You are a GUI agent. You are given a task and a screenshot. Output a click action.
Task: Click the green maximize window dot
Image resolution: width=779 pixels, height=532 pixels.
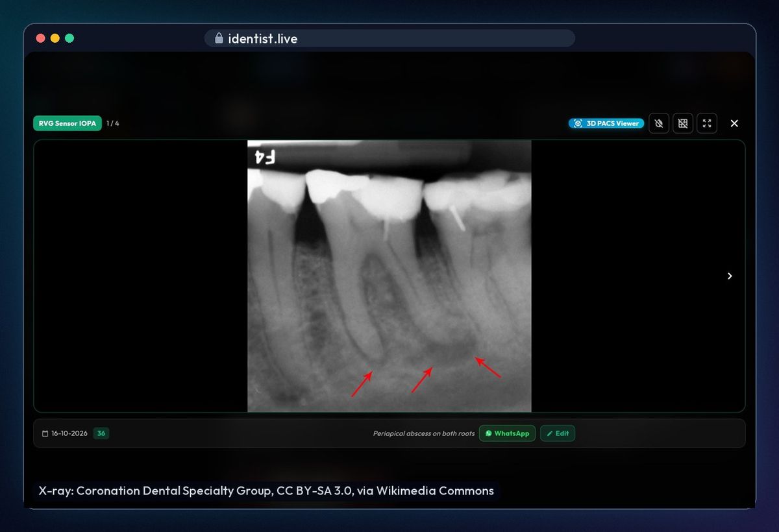pyautogui.click(x=69, y=38)
